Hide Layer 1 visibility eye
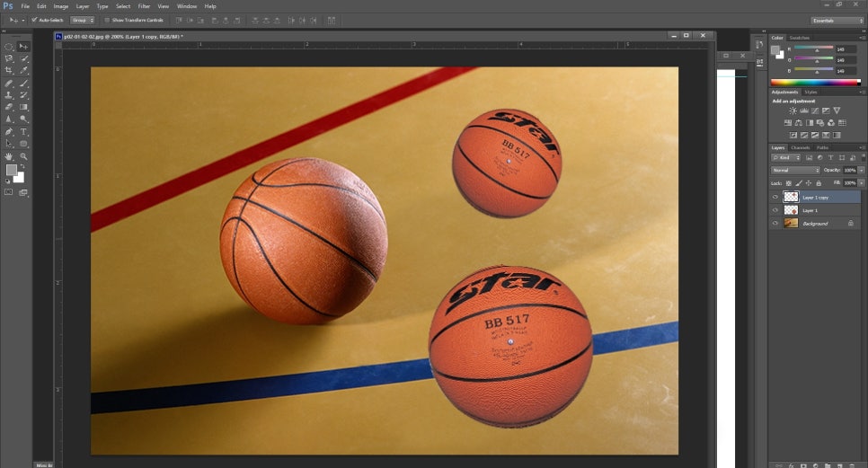Image resolution: width=868 pixels, height=468 pixels. pos(775,210)
